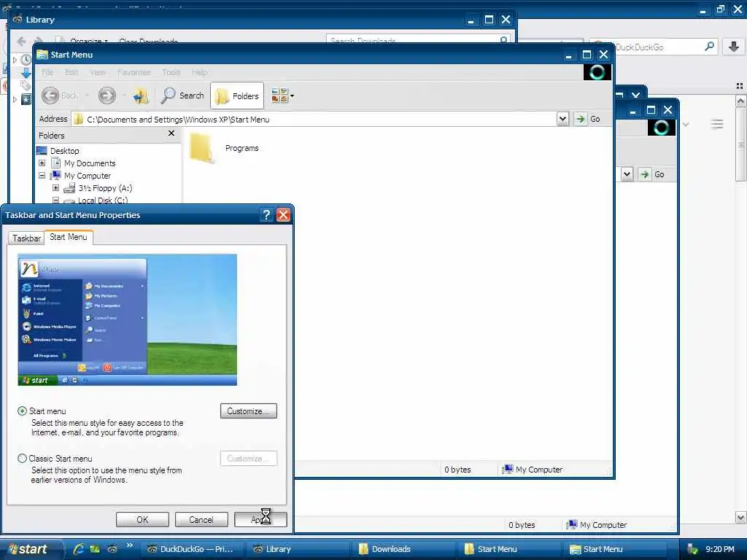Open address dropdown in background Explorer window
Screen dimensions: 747x560
point(627,174)
